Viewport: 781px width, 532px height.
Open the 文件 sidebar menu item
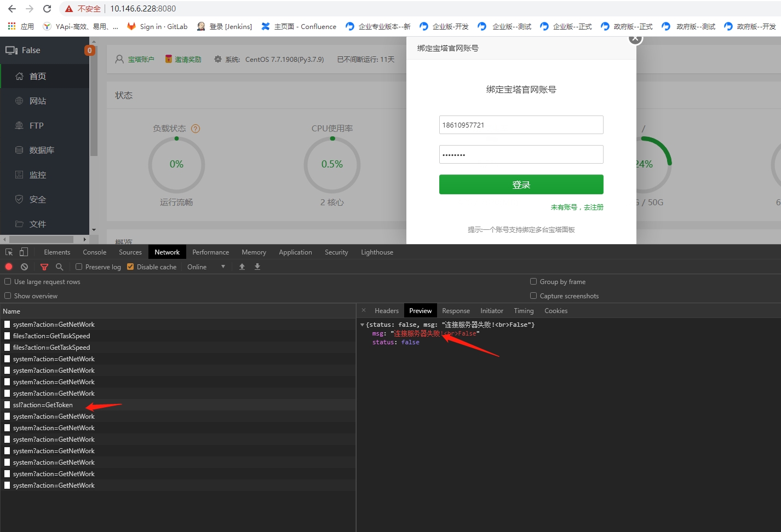[x=44, y=224]
